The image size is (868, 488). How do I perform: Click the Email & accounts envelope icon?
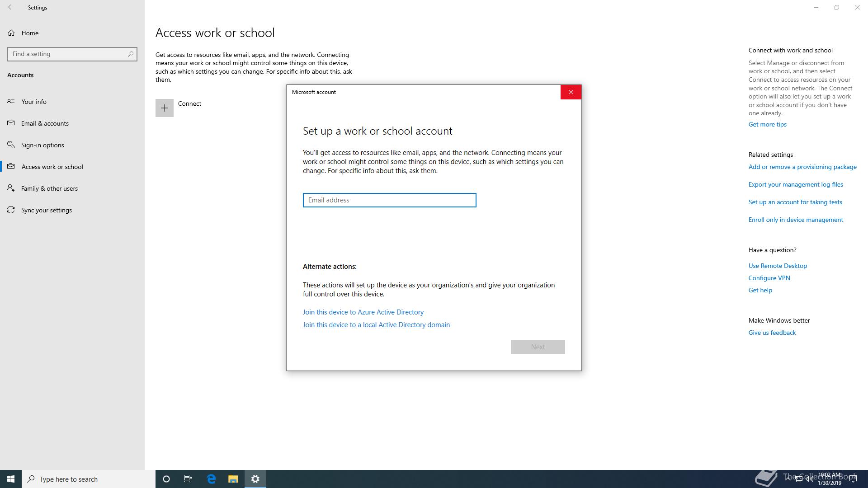point(11,123)
